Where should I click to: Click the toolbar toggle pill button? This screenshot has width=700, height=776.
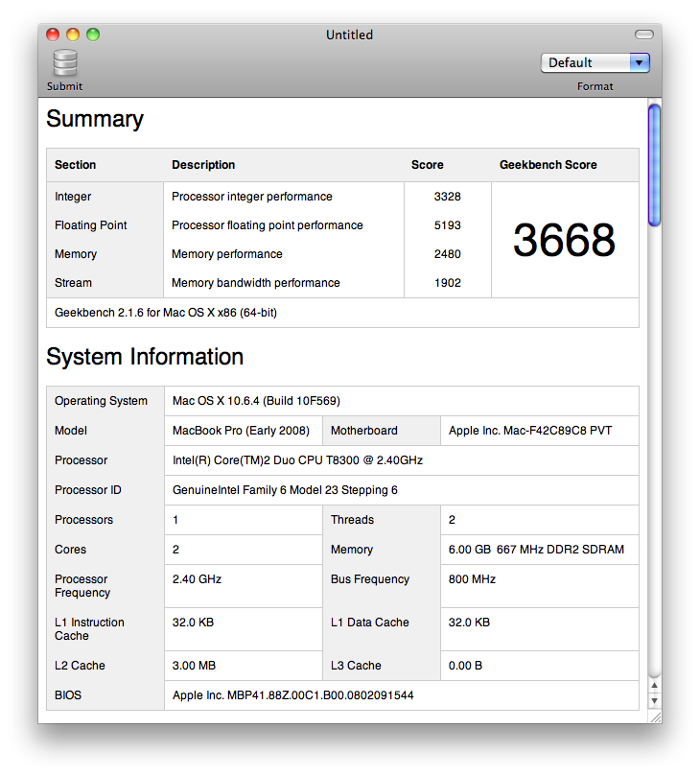(644, 35)
